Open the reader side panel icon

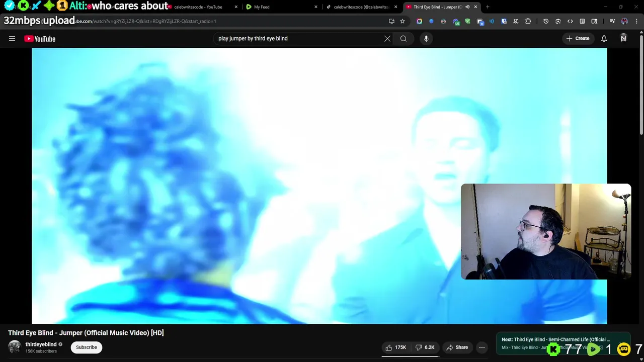click(x=582, y=21)
